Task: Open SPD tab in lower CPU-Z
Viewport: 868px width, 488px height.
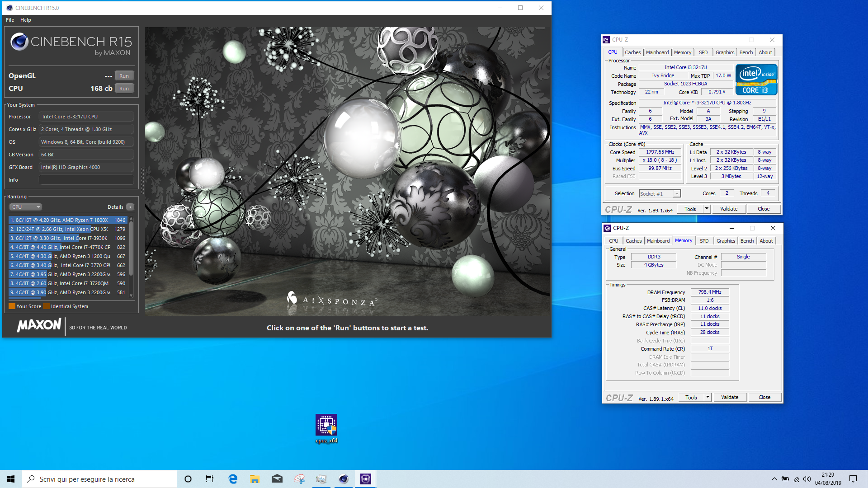Action: [704, 241]
